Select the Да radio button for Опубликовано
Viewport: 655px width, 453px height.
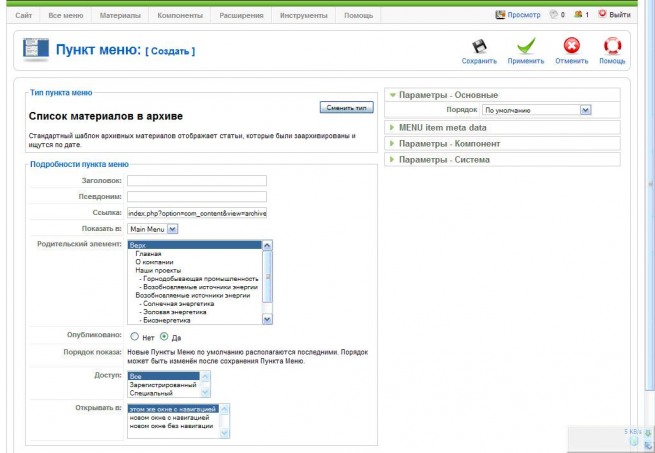164,336
